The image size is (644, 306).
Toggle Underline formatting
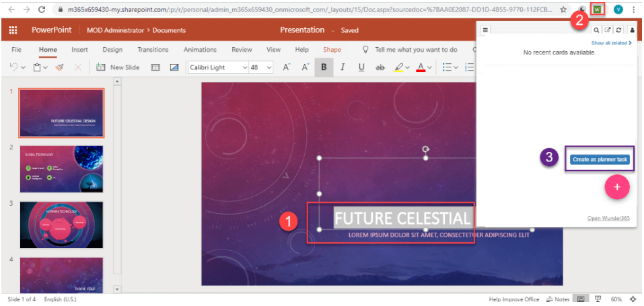(x=361, y=67)
